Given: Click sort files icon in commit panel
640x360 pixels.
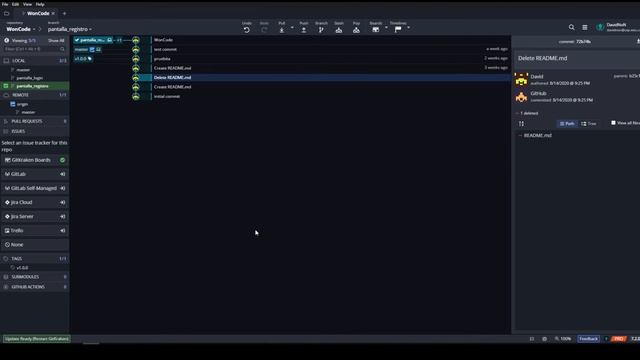Looking at the screenshot, I should point(521,124).
